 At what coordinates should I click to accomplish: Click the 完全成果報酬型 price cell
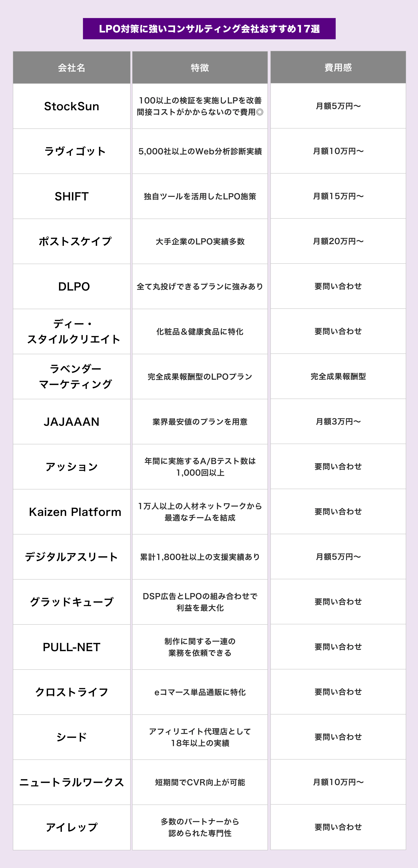point(338,376)
